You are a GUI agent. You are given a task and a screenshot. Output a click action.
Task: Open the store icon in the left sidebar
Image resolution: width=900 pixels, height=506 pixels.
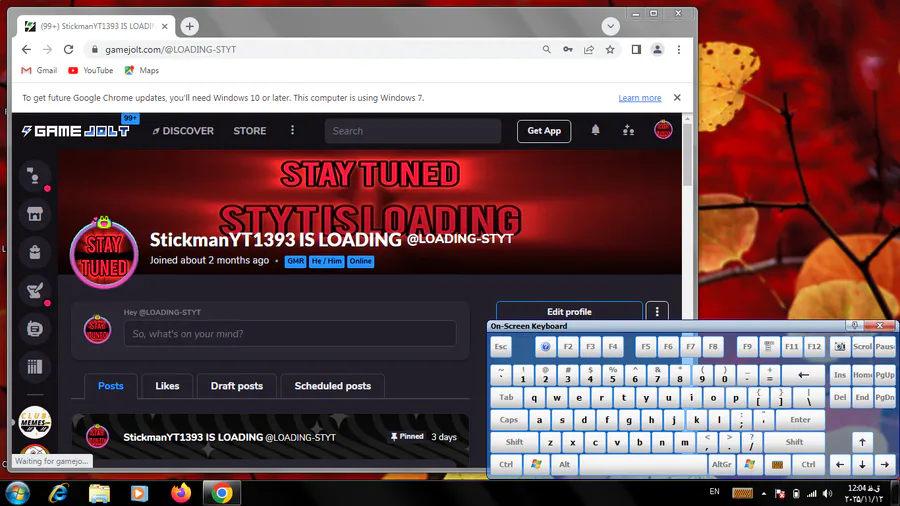35,214
